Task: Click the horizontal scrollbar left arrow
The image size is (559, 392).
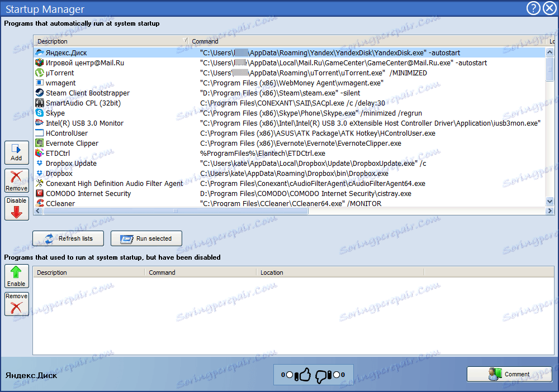Action: click(x=38, y=211)
